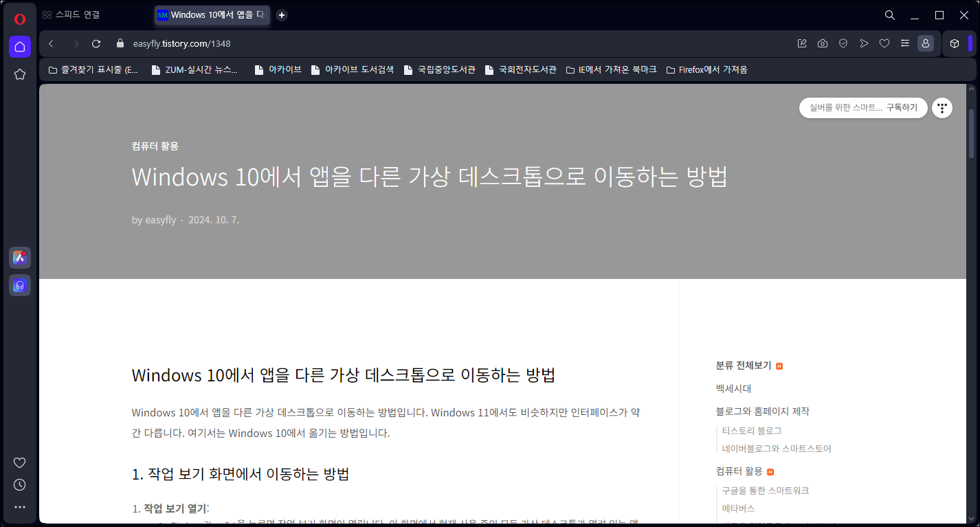This screenshot has height=527, width=980.
Task: Open the 티스토리 블로그 subcategory
Action: pos(752,431)
